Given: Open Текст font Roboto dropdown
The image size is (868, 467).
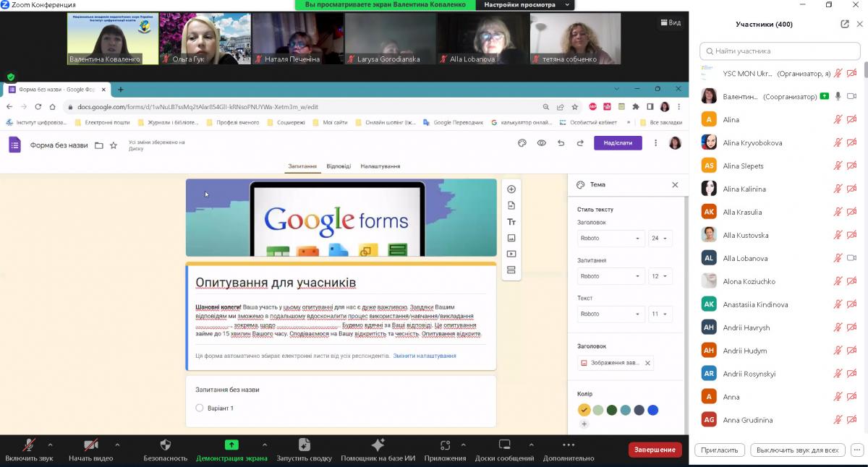Looking at the screenshot, I should pyautogui.click(x=610, y=314).
